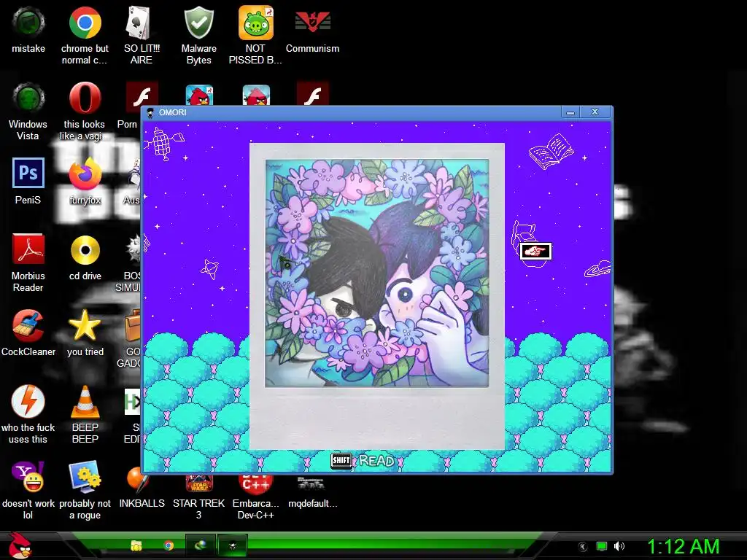Open the folder icon in the taskbar
The image size is (747, 560).
(x=136, y=545)
